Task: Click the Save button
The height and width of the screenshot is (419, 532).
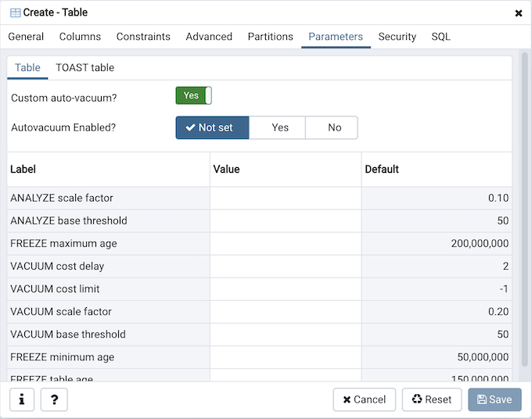Action: pyautogui.click(x=494, y=399)
